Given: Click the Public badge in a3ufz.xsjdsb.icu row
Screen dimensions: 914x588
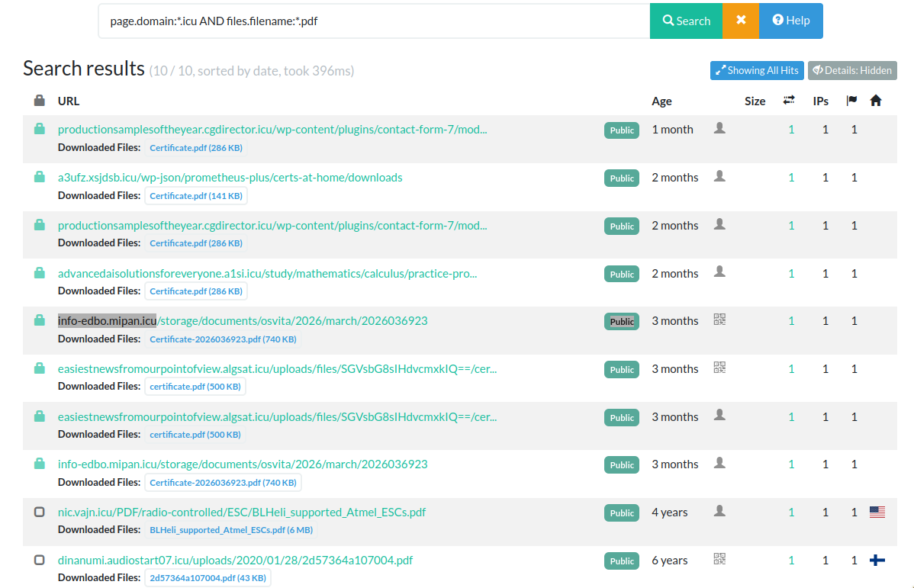Looking at the screenshot, I should pyautogui.click(x=621, y=178).
